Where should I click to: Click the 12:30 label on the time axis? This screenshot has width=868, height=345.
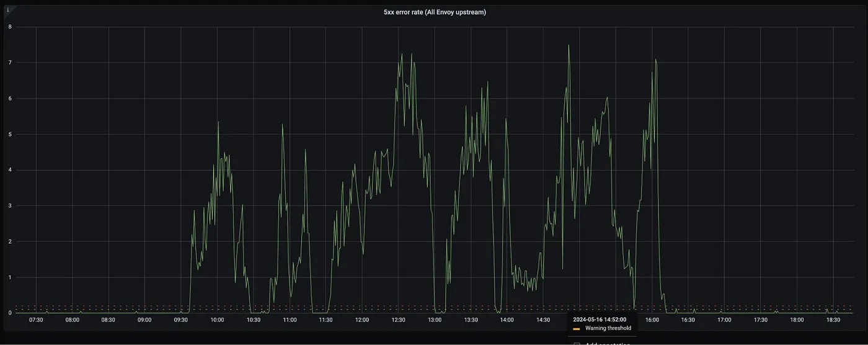coord(398,320)
